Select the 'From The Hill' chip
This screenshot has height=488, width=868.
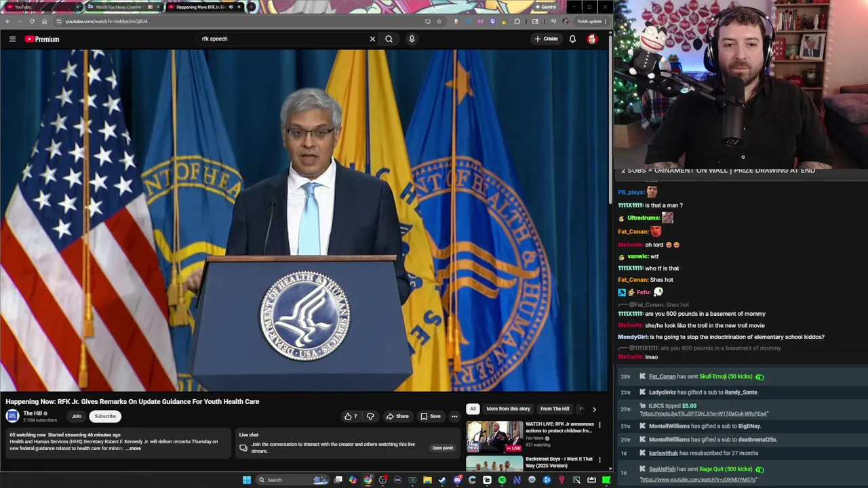click(555, 409)
